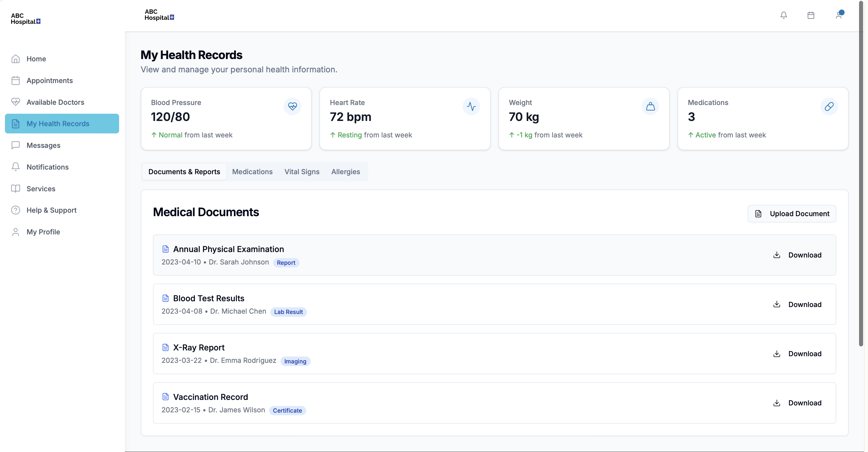Switch to the Allergies tab
This screenshot has height=452, width=868.
click(x=346, y=172)
